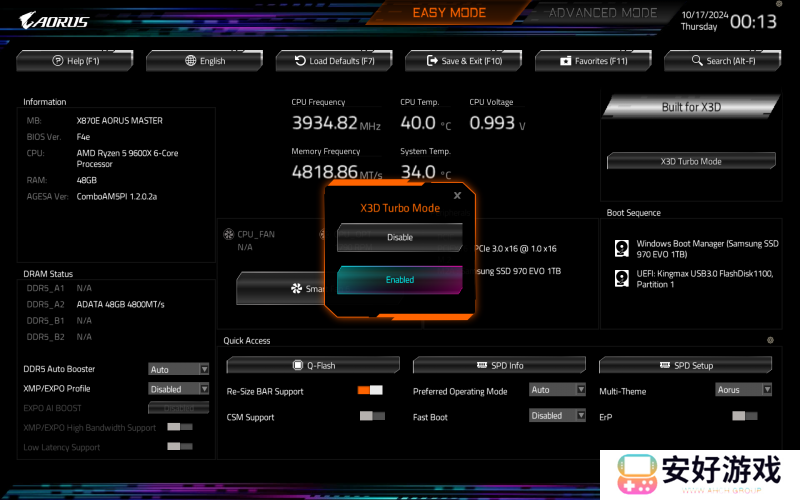Toggle the ErP switch
Image resolution: width=800 pixels, height=500 pixels.
point(744,416)
